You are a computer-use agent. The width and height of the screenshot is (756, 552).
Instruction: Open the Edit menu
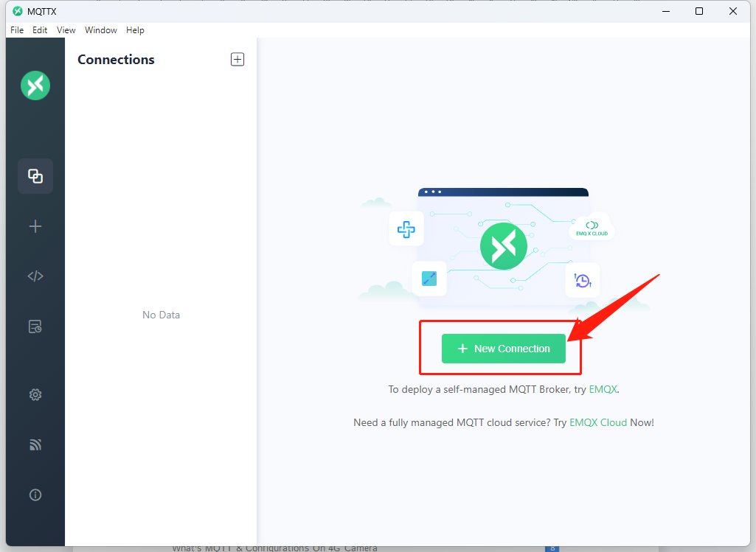tap(40, 30)
